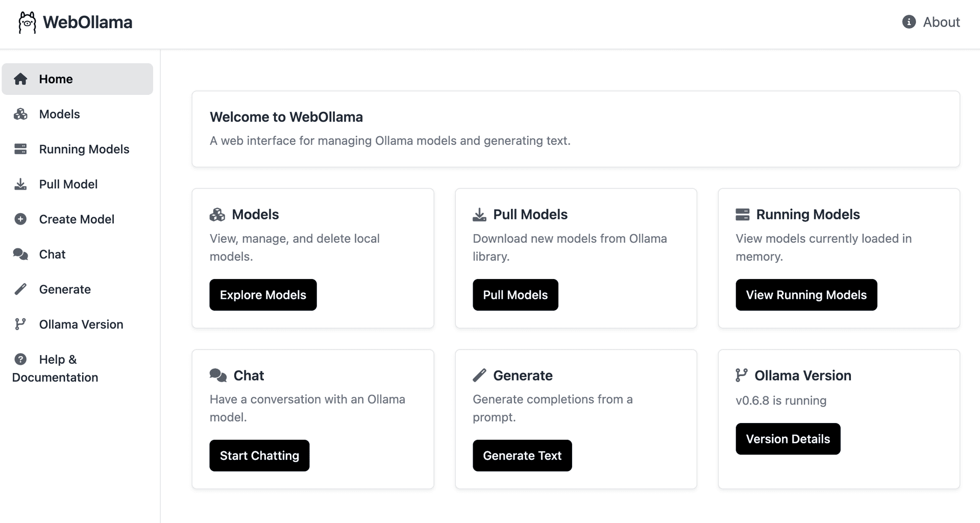This screenshot has width=980, height=523.
Task: Click the About info circle icon
Action: click(x=909, y=22)
